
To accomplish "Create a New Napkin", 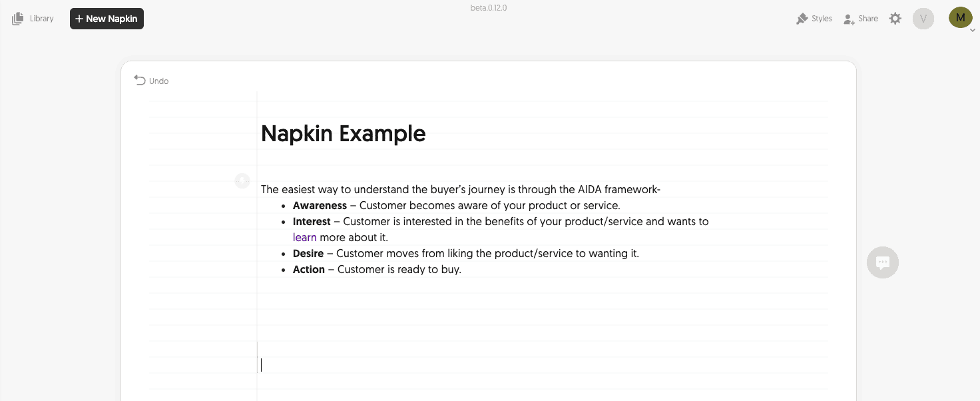I will (107, 19).
